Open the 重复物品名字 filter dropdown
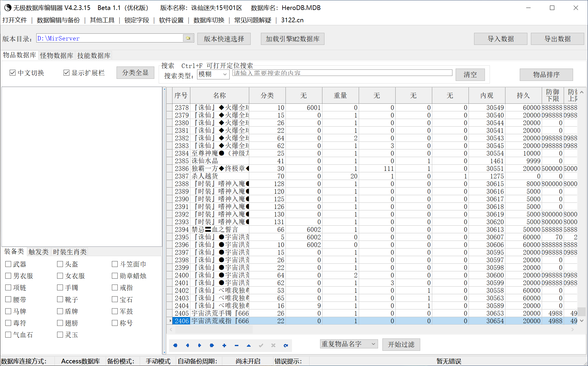 coord(349,344)
